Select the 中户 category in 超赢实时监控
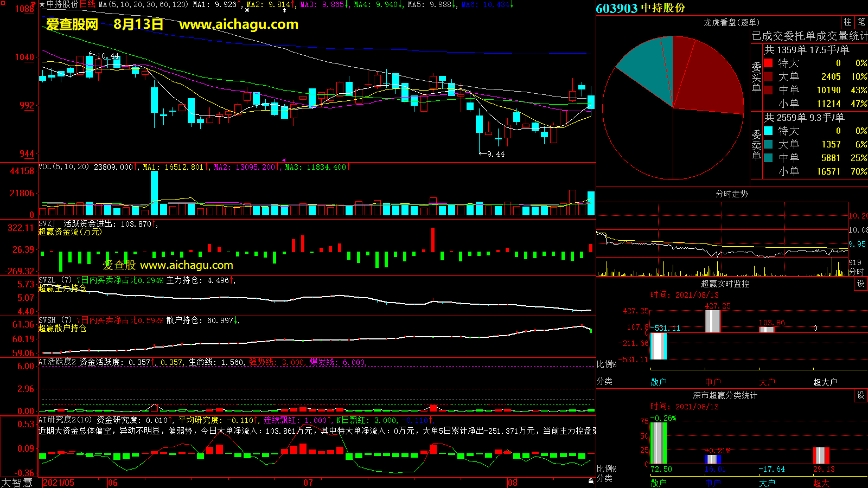Screen dimensions: 868x488 (x=712, y=382)
